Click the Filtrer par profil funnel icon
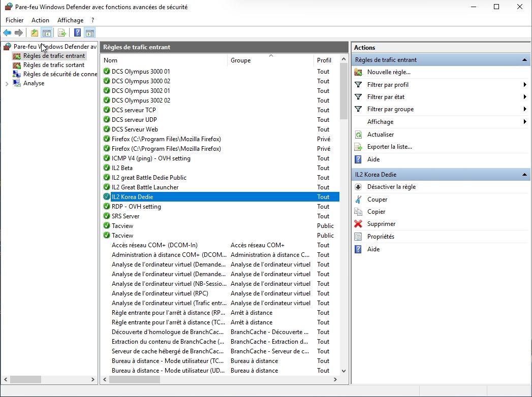The width and height of the screenshot is (532, 397). tap(358, 84)
